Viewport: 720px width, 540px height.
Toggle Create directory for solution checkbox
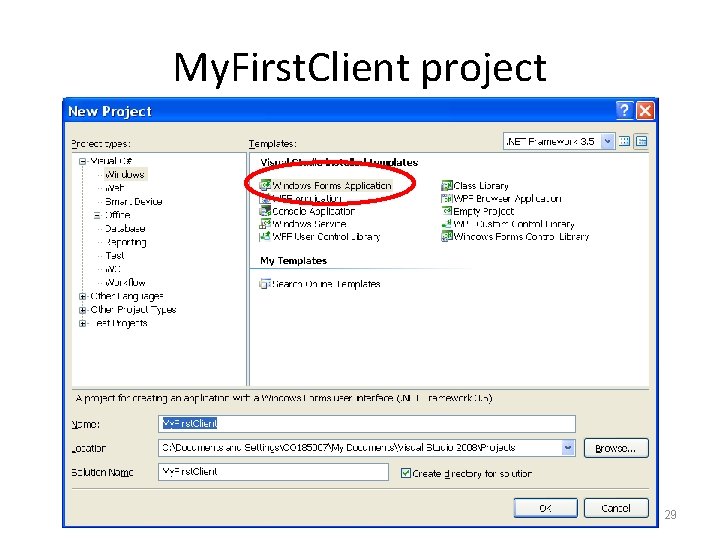tap(406, 473)
